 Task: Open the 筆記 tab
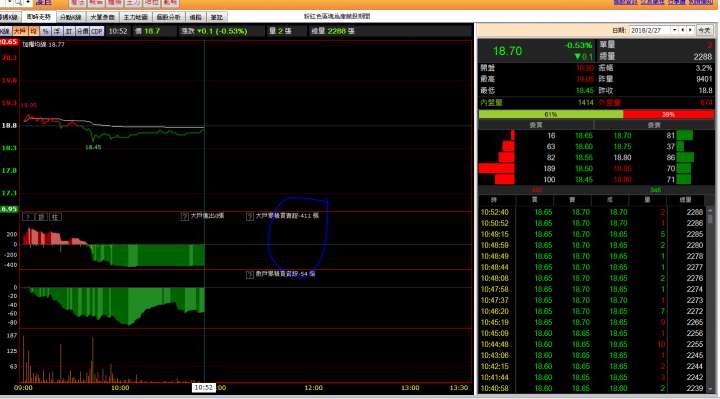coord(217,17)
